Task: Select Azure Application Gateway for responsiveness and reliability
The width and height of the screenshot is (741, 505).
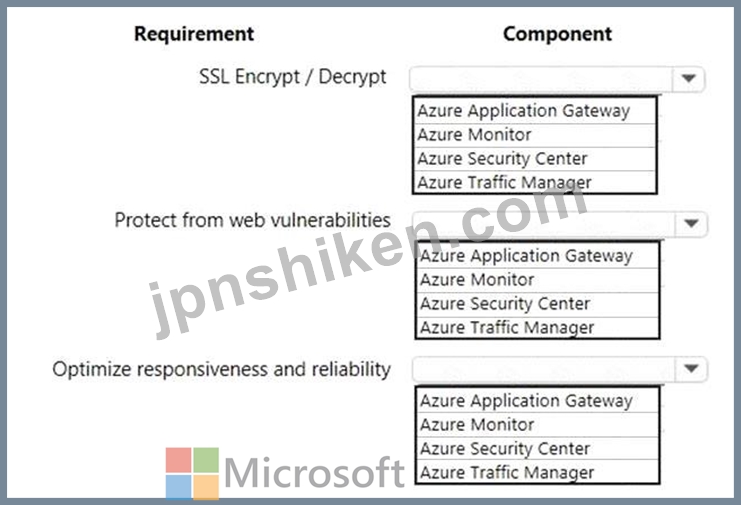Action: [537, 401]
